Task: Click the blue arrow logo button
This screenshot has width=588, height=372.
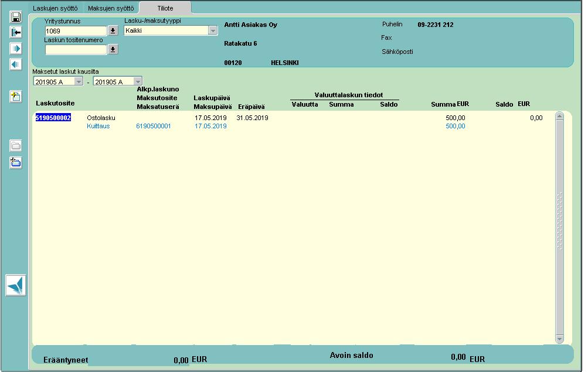Action: [x=16, y=285]
